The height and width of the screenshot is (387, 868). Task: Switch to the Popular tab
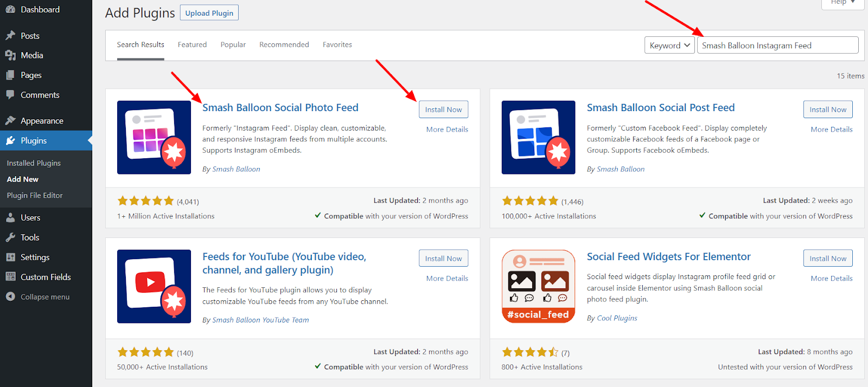pos(233,45)
